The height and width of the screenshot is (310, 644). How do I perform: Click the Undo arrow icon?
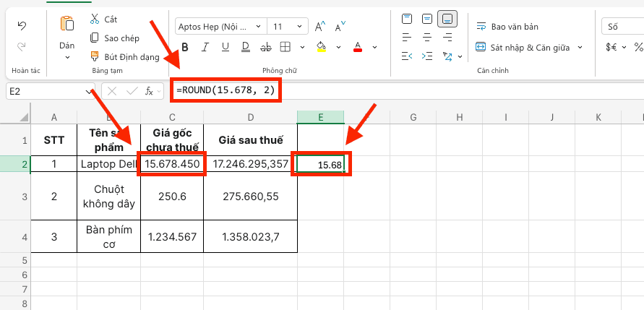(22, 26)
